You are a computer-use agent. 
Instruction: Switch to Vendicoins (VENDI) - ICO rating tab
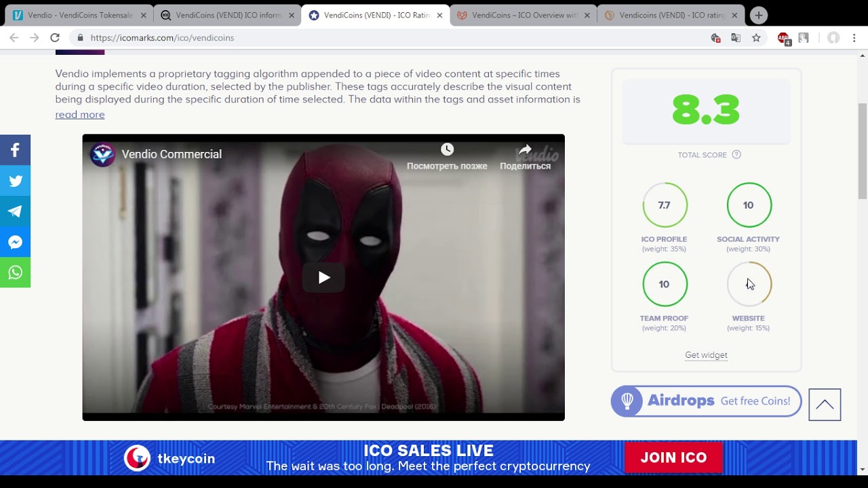[671, 15]
